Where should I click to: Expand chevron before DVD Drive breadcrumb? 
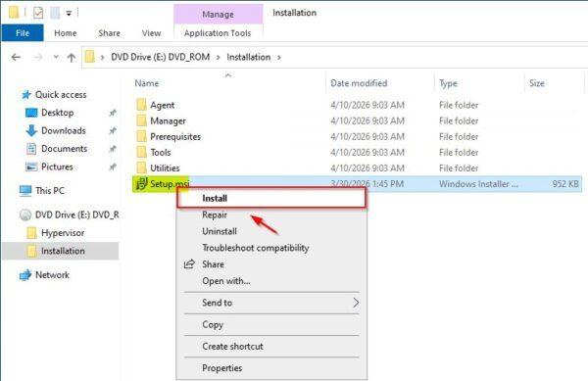pyautogui.click(x=102, y=58)
